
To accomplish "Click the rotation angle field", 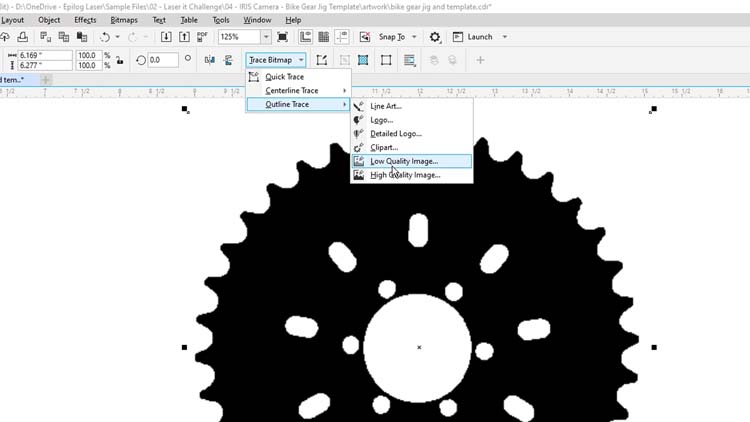I will coord(163,60).
